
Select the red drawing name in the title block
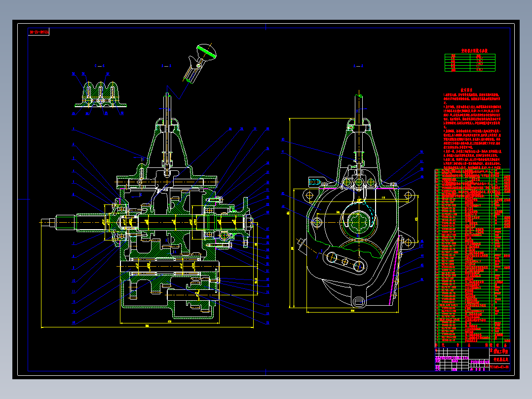point(501,359)
